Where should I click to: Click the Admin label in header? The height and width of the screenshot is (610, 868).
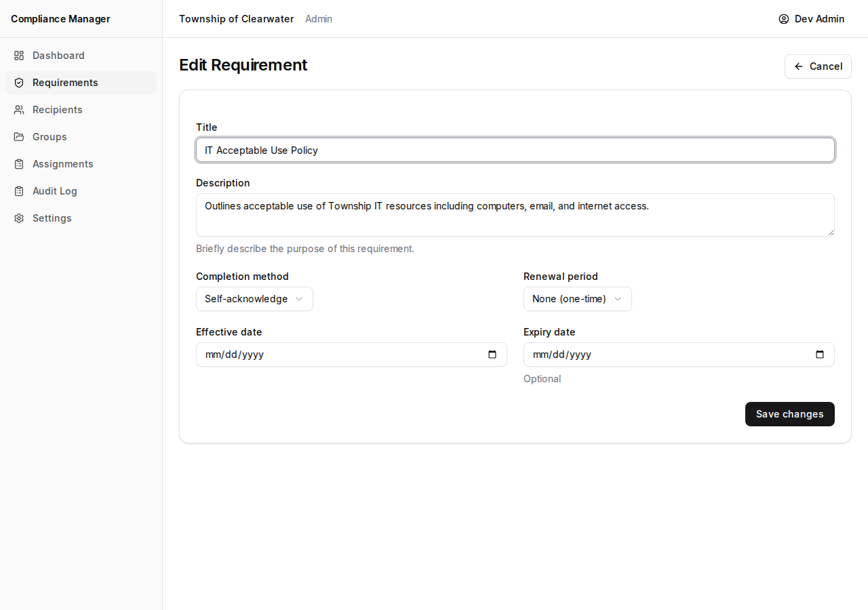319,19
